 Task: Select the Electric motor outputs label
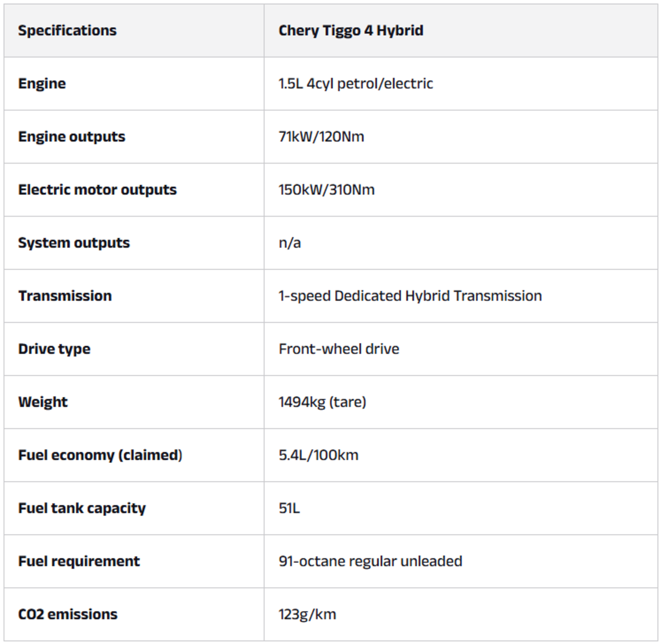tap(97, 190)
